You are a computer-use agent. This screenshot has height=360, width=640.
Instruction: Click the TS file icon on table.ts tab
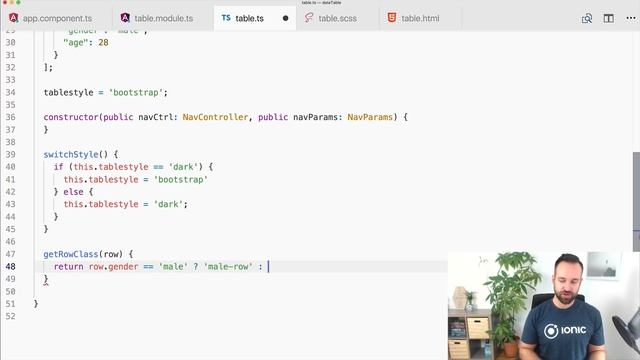click(226, 18)
